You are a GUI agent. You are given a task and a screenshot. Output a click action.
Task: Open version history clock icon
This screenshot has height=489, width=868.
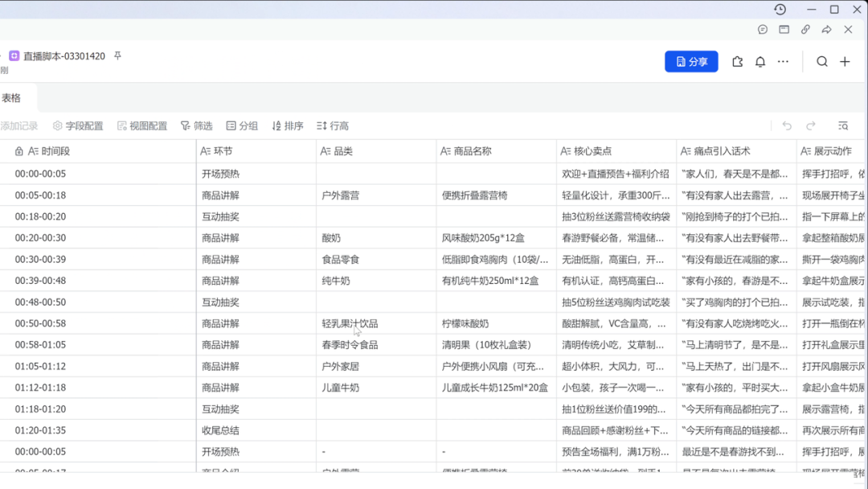click(x=780, y=10)
